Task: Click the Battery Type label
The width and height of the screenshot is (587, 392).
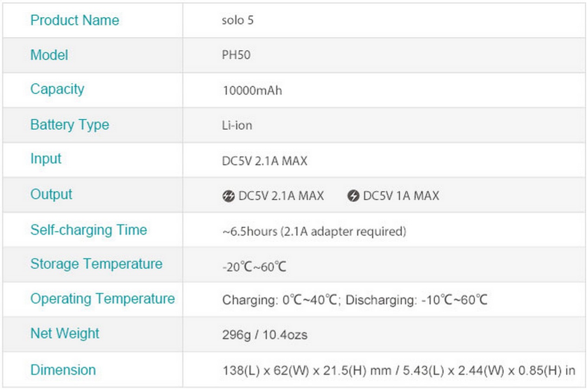Action: pyautogui.click(x=70, y=125)
